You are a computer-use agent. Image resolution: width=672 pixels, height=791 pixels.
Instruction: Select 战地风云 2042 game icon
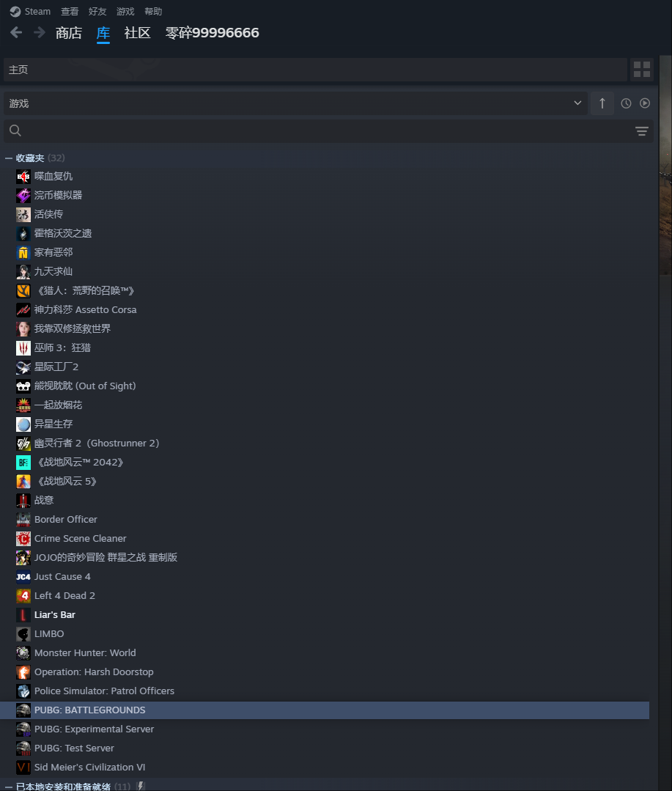(x=23, y=462)
